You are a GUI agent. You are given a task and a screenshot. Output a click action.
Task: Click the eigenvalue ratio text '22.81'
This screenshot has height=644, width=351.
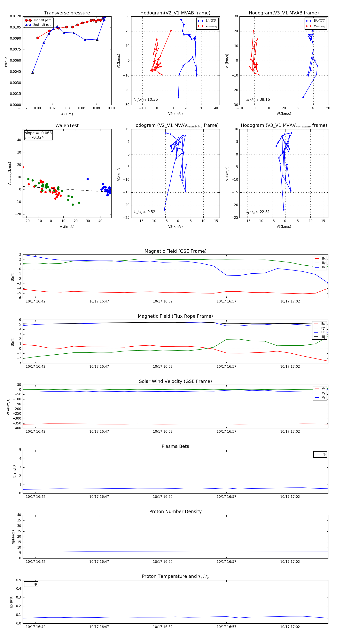click(x=265, y=212)
